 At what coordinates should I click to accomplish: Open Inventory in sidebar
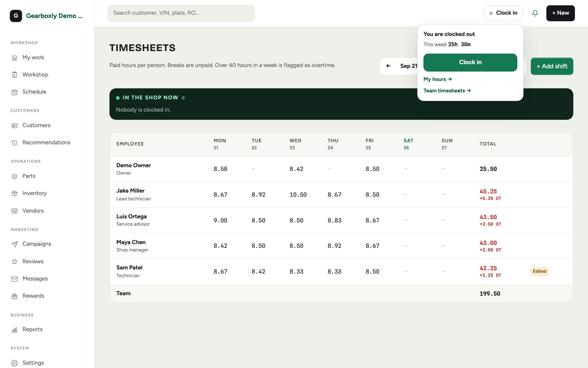click(x=35, y=193)
